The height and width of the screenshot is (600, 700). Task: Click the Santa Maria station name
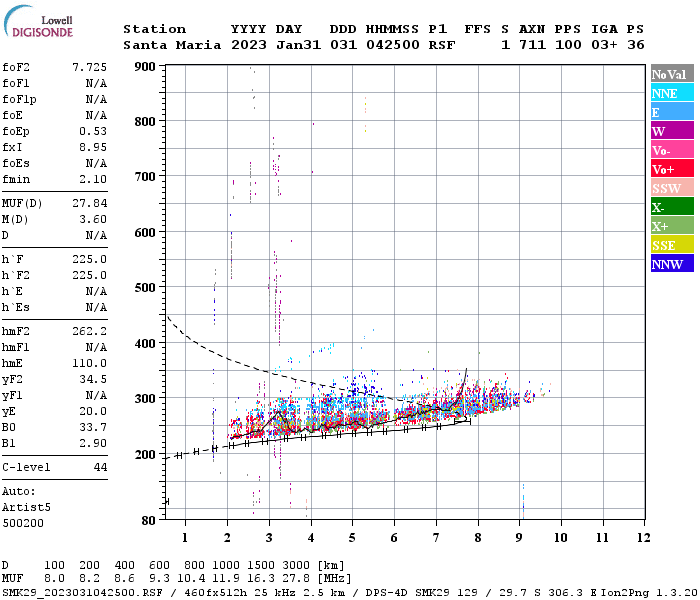tap(172, 45)
